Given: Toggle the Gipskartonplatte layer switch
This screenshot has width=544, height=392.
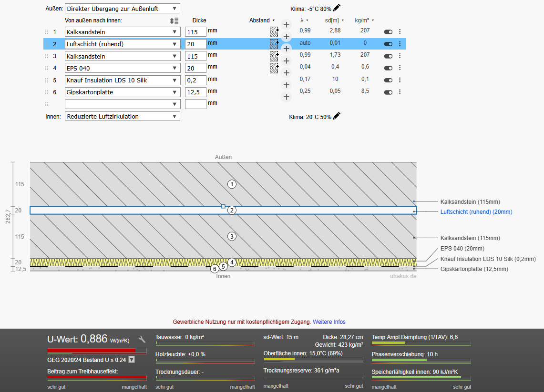Looking at the screenshot, I should [388, 92].
